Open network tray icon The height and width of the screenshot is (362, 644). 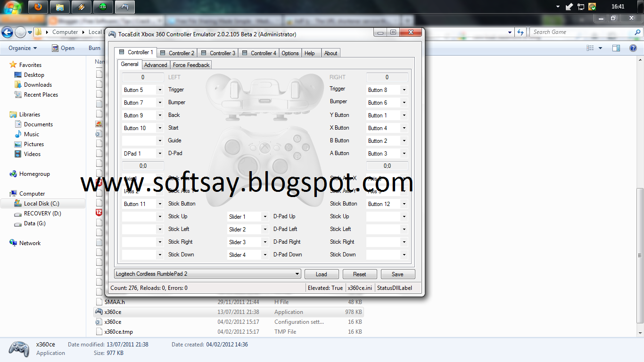point(581,7)
